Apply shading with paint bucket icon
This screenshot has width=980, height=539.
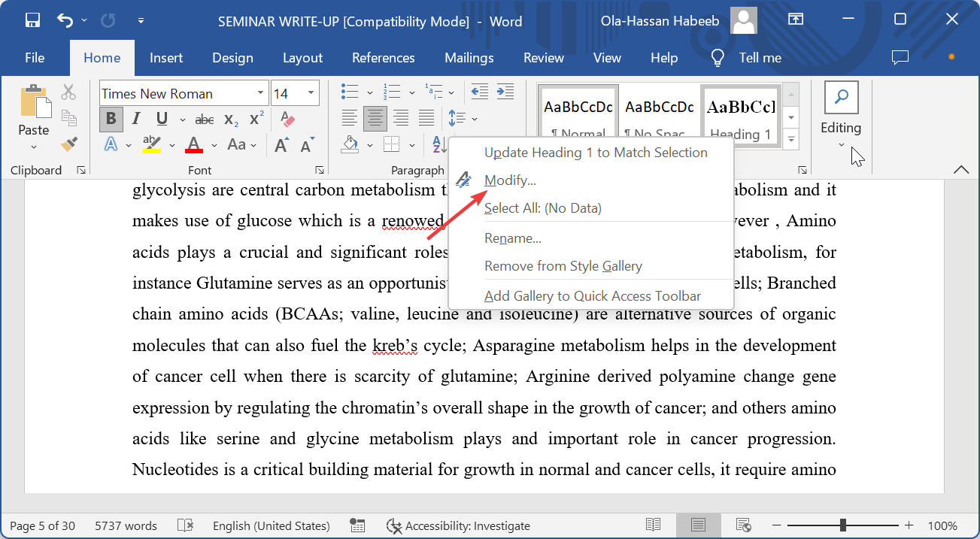point(350,144)
